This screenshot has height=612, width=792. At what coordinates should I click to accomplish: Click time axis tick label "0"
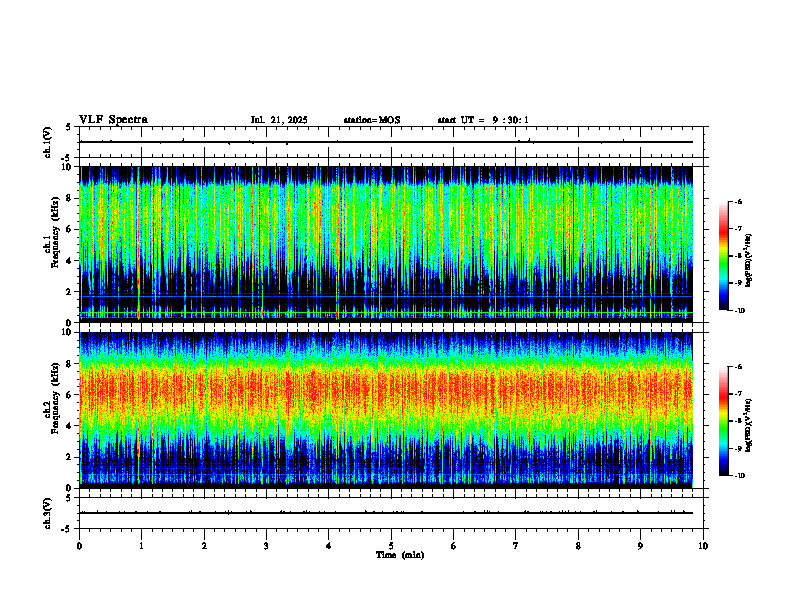point(79,546)
